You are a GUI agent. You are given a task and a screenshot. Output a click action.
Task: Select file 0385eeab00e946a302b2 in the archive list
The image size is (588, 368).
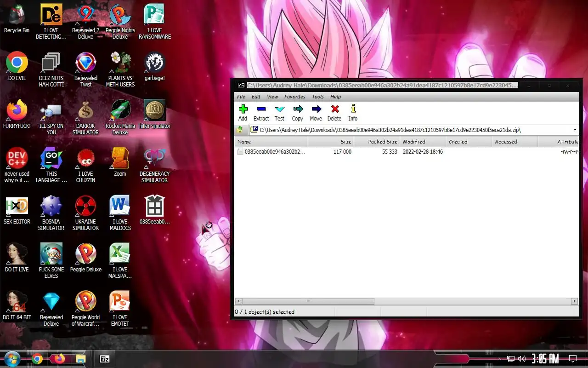tap(271, 152)
